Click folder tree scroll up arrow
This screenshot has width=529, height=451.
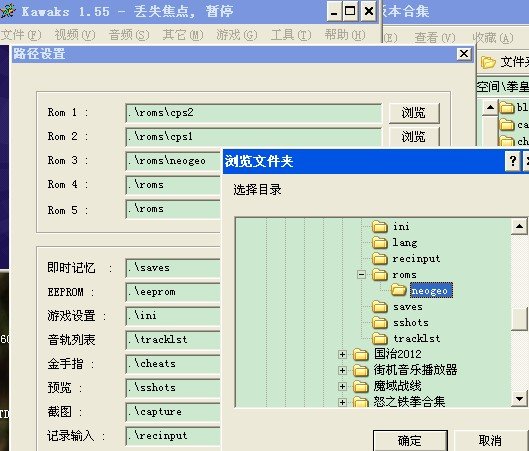[x=519, y=226]
